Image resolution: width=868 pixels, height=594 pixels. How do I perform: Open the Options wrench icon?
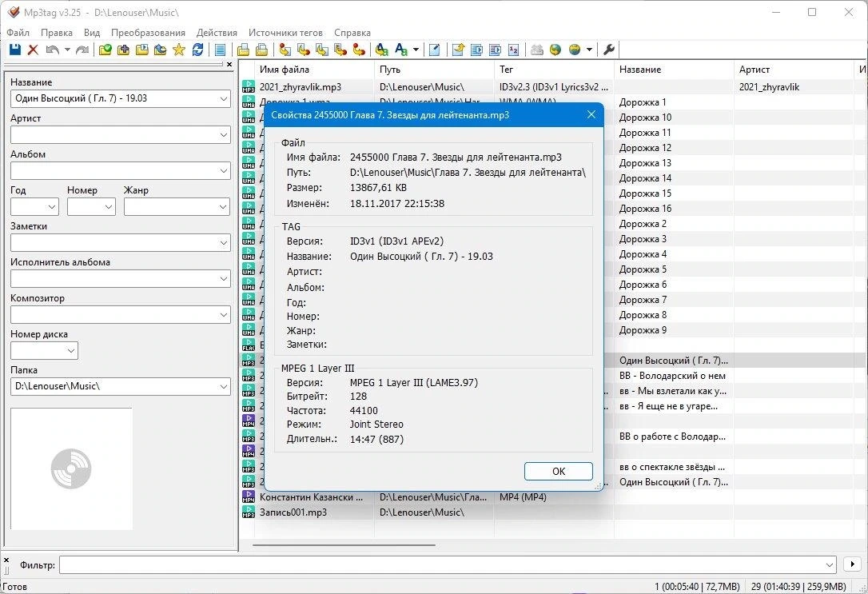pos(609,50)
